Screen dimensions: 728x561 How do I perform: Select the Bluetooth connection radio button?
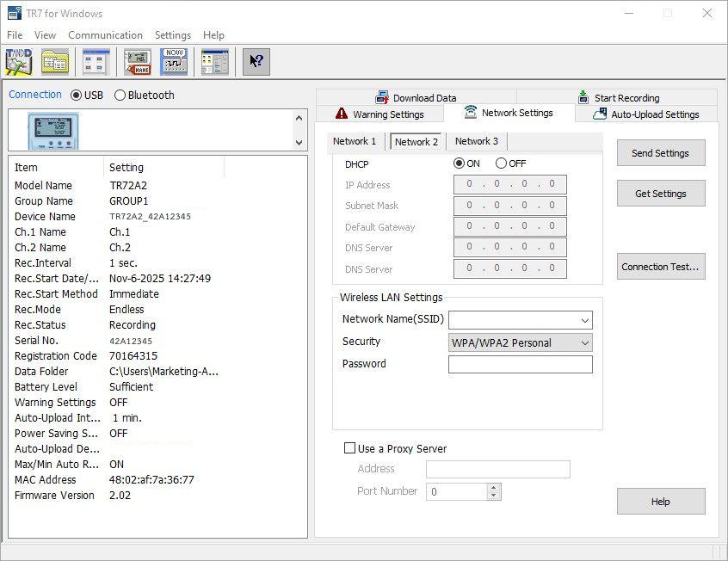(x=120, y=96)
